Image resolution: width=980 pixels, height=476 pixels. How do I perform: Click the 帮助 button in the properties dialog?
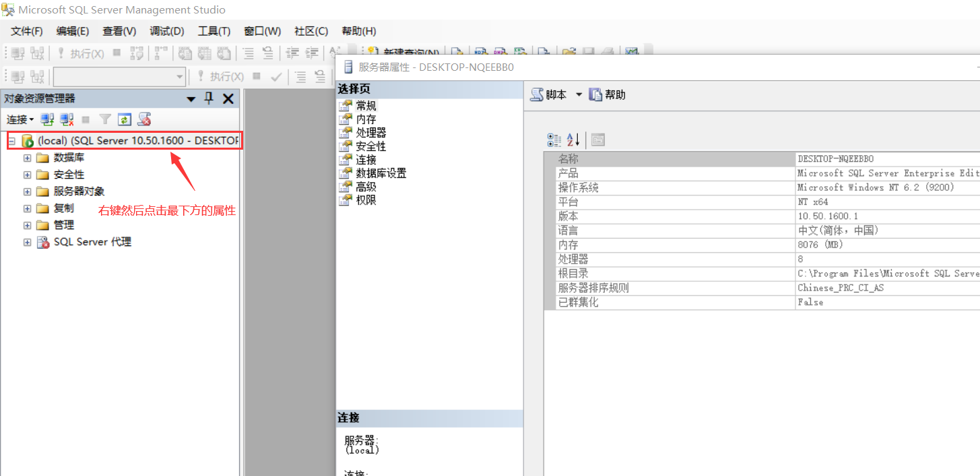click(607, 94)
